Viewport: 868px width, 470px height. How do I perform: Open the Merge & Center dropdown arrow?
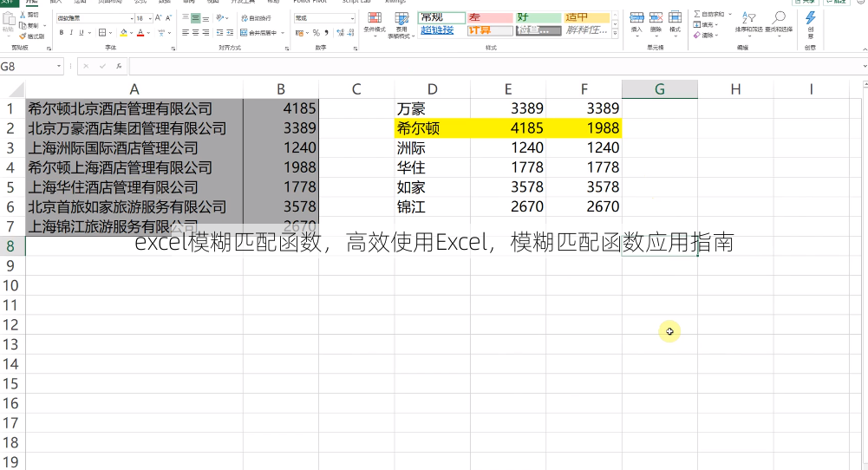click(283, 33)
